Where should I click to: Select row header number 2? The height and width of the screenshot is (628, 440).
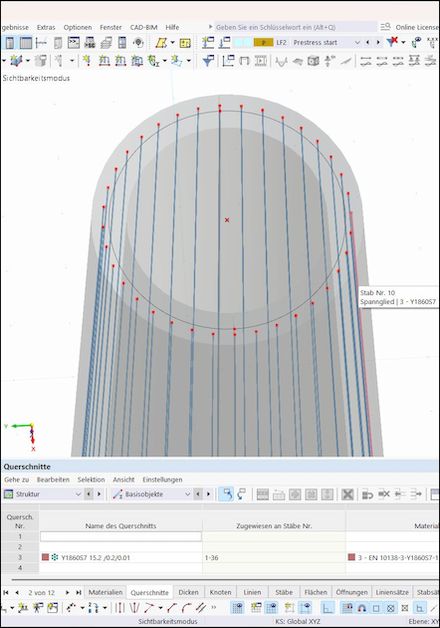[20, 547]
